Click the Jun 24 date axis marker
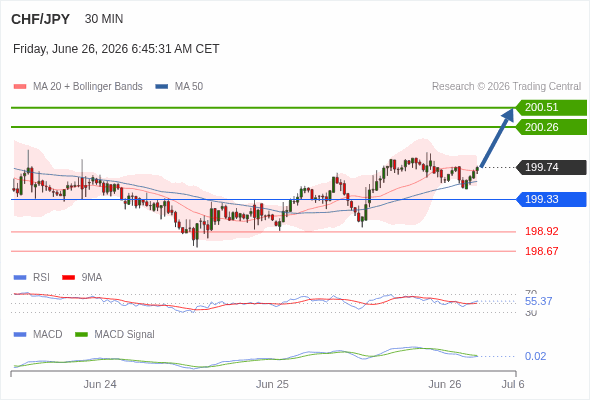The height and width of the screenshot is (400, 590). click(100, 384)
